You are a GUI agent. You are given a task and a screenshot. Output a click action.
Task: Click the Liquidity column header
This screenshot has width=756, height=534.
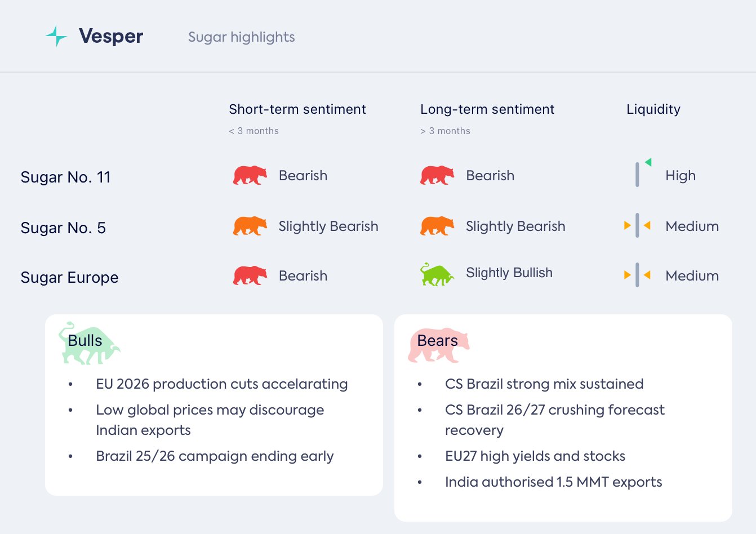click(653, 109)
